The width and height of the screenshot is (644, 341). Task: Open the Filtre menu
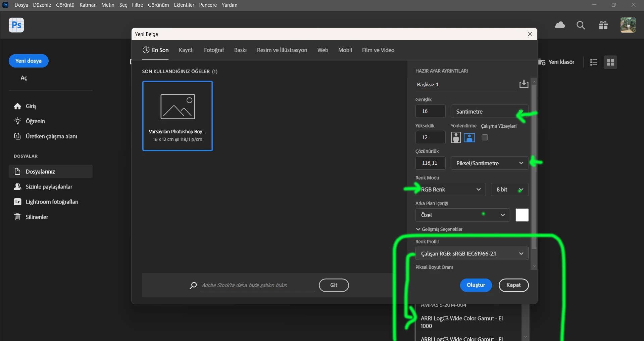(x=137, y=5)
